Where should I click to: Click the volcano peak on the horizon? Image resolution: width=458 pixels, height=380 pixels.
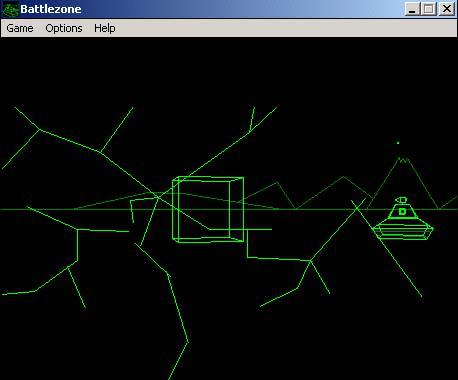pos(403,161)
